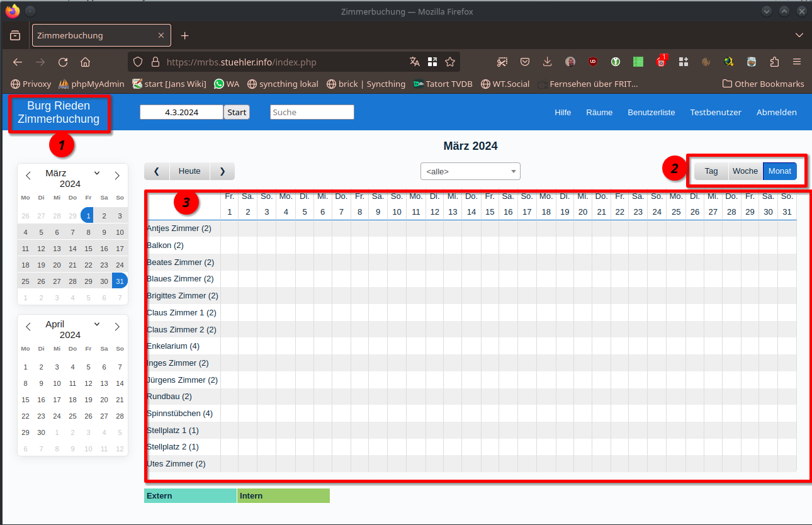Expand März month dropdown in mini calendar
The width and height of the screenshot is (812, 525).
[97, 173]
